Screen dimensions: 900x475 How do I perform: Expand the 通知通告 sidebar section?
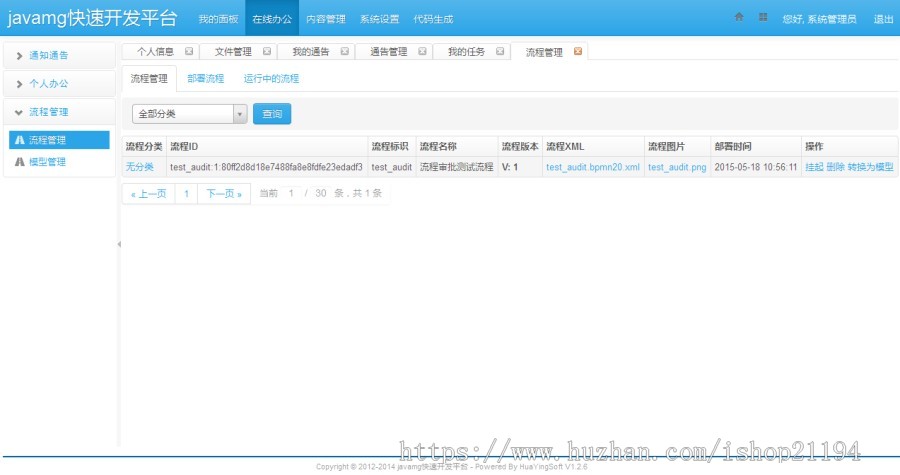[59, 56]
